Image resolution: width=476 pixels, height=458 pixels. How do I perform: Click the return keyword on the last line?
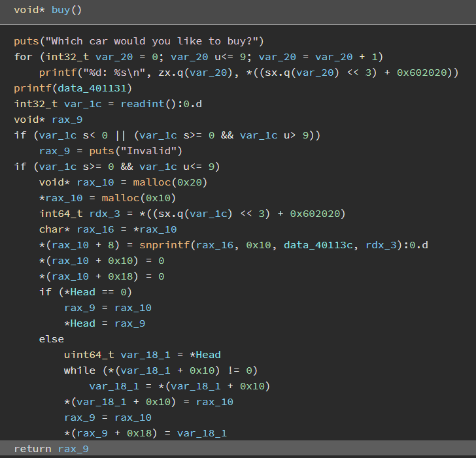[x=33, y=449]
